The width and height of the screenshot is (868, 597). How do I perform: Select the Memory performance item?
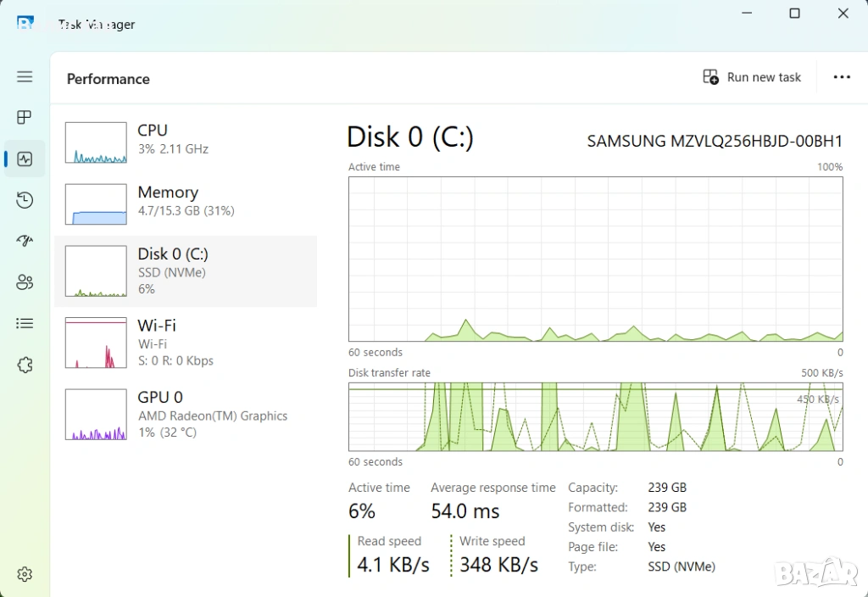185,202
